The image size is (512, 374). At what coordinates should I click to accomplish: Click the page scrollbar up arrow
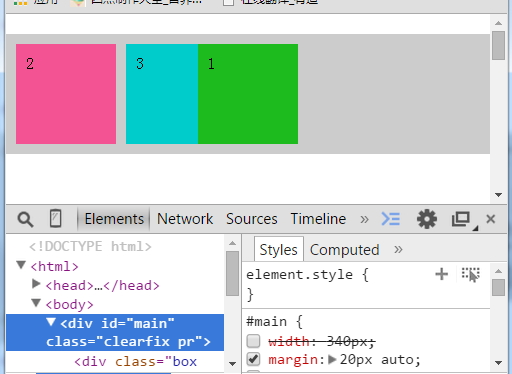[498, 23]
